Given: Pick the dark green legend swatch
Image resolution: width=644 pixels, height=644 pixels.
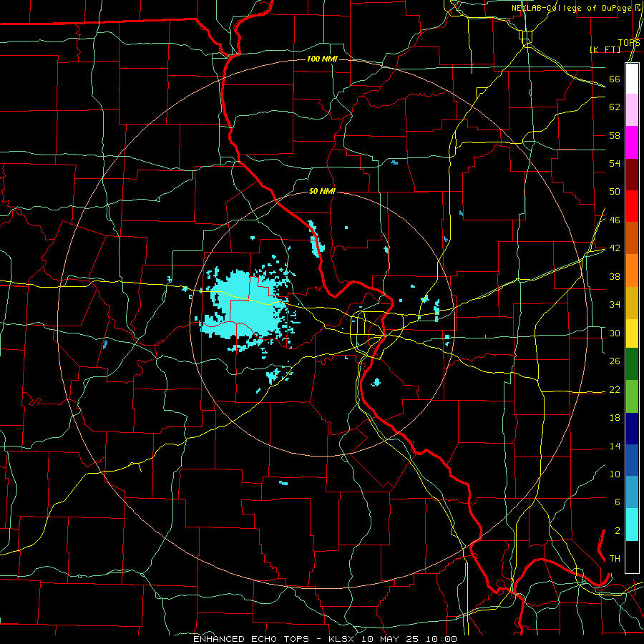Looking at the screenshot, I should pos(632,364).
